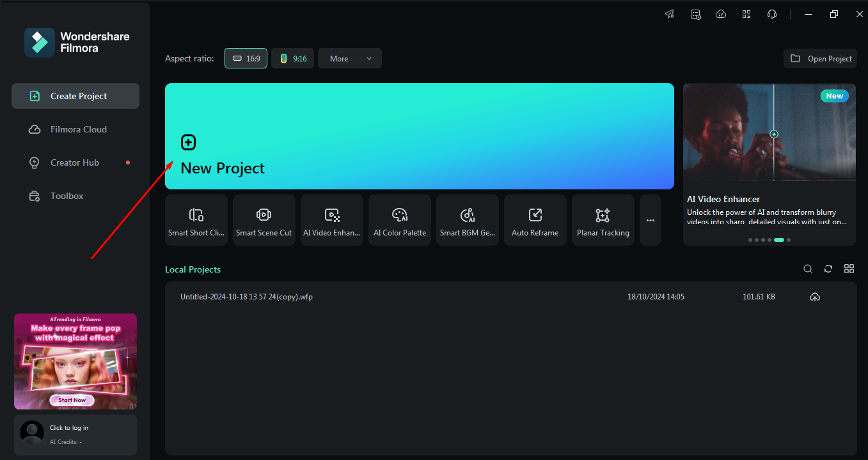This screenshot has width=868, height=460.
Task: Go to Creator Hub in the sidebar
Action: 75,163
